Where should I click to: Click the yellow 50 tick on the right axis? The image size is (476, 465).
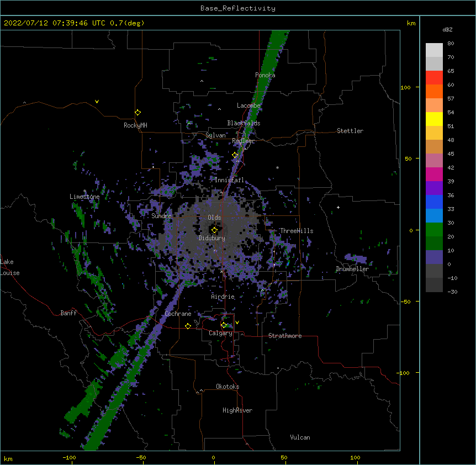click(408, 158)
